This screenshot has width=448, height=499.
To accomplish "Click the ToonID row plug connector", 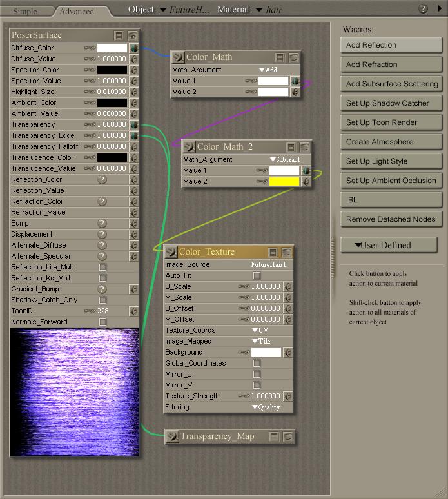I will point(134,311).
